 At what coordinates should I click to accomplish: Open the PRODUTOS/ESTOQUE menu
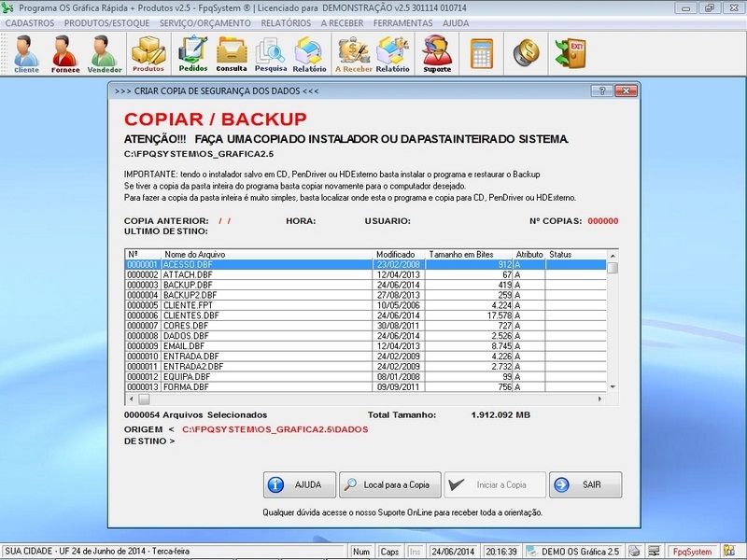pyautogui.click(x=106, y=22)
